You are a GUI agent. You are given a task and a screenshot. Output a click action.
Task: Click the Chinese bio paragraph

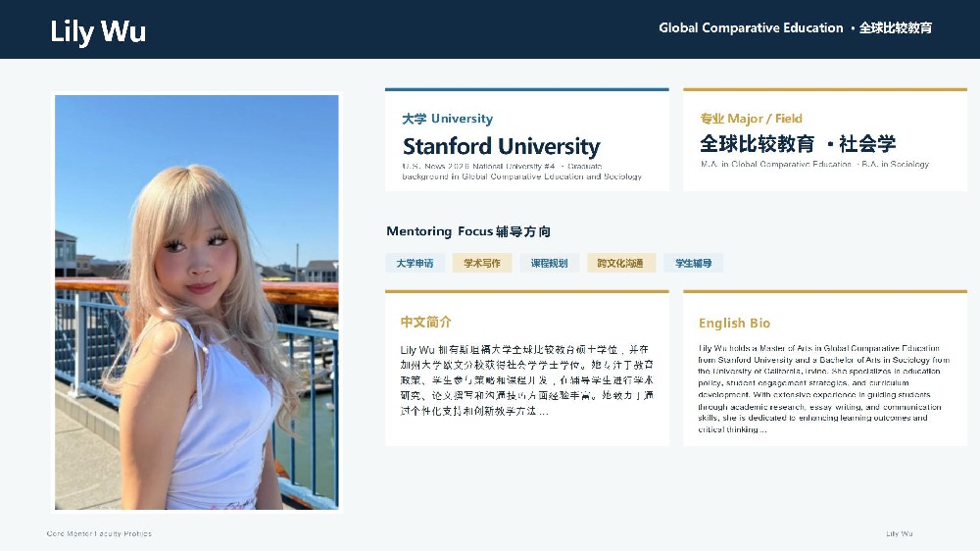click(527, 380)
